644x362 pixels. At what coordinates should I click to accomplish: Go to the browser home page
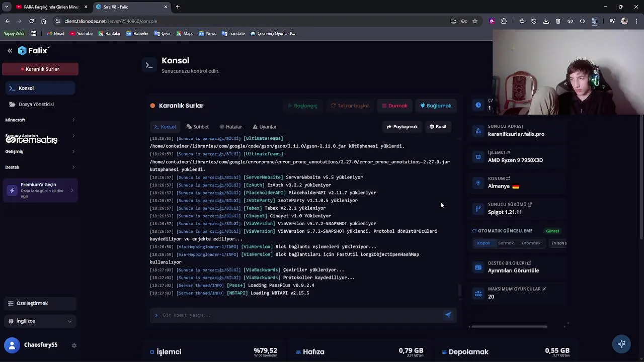point(43,21)
